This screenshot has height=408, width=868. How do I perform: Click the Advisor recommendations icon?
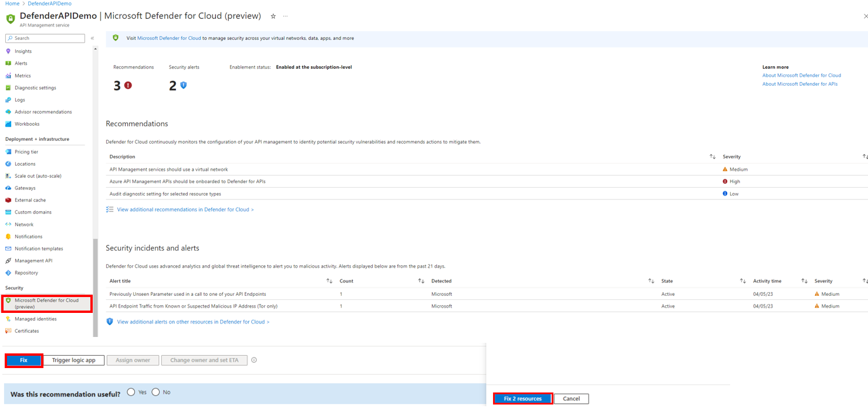pos(8,112)
